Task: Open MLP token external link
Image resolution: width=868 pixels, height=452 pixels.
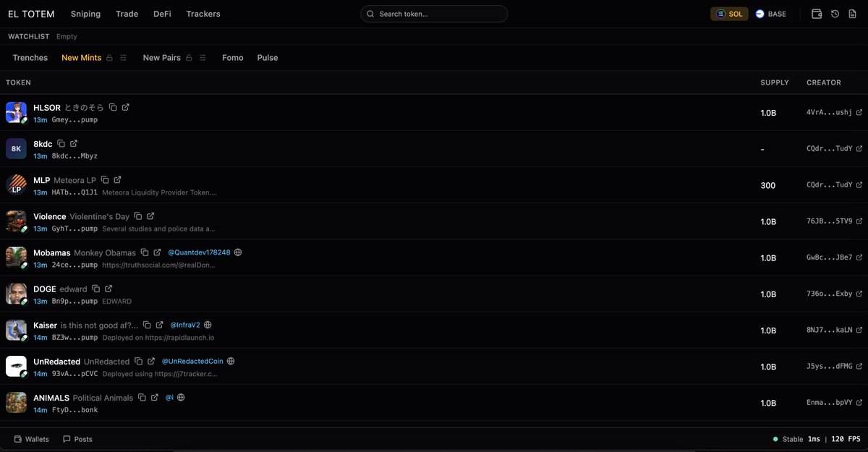Action: click(x=118, y=179)
